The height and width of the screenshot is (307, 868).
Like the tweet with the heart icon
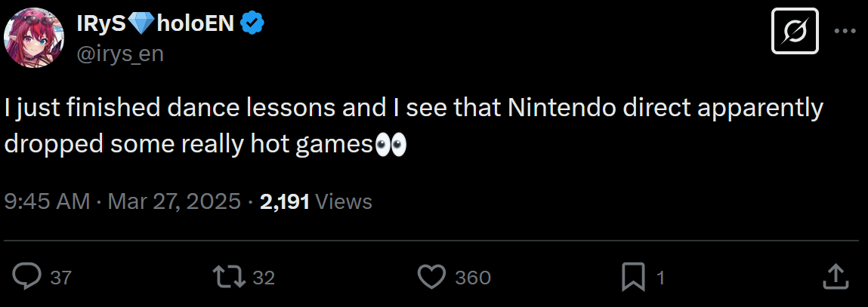point(431,277)
